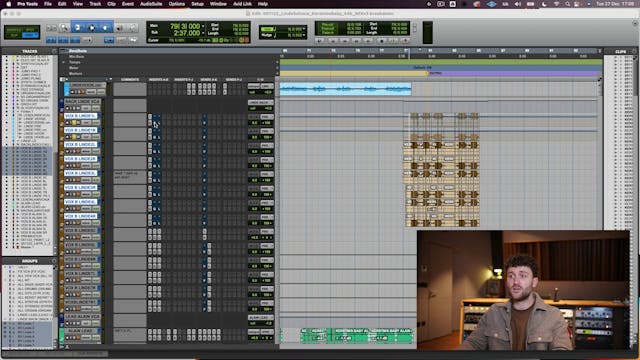
Task: Toggle solo on VOX B LINDE1L track
Action: click(74, 122)
